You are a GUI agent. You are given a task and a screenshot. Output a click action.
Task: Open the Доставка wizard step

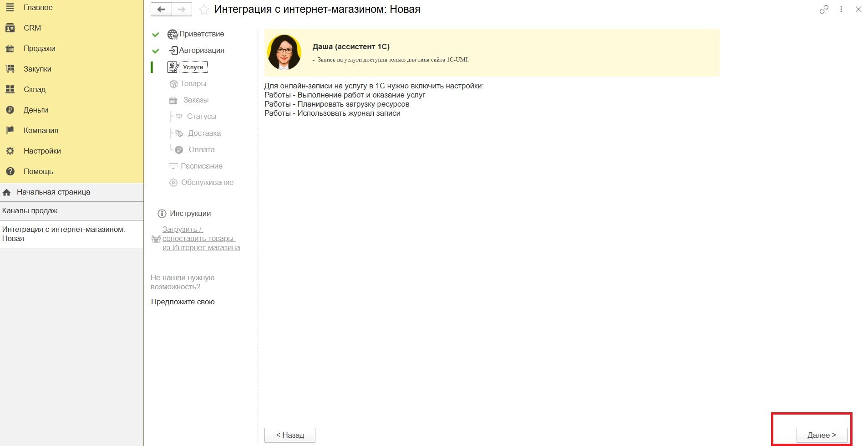coord(204,133)
